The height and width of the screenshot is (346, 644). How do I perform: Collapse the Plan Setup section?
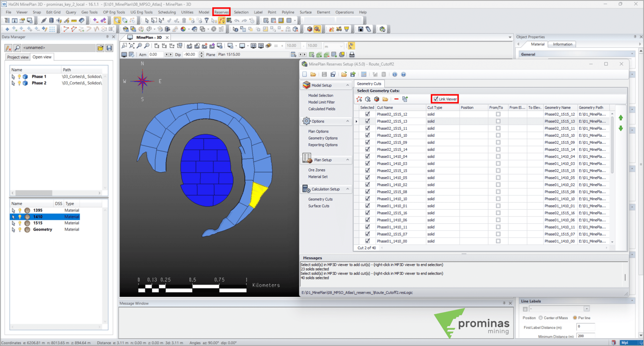coord(347,160)
